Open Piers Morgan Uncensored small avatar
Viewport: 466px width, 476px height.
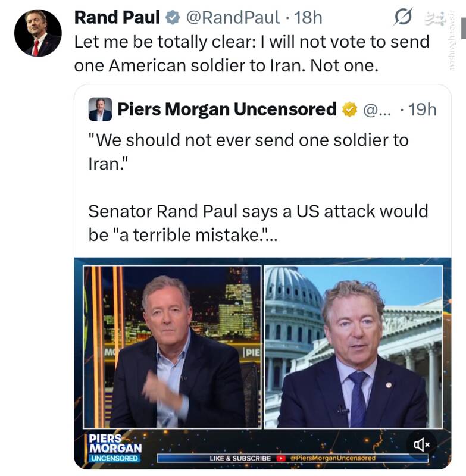pos(100,109)
